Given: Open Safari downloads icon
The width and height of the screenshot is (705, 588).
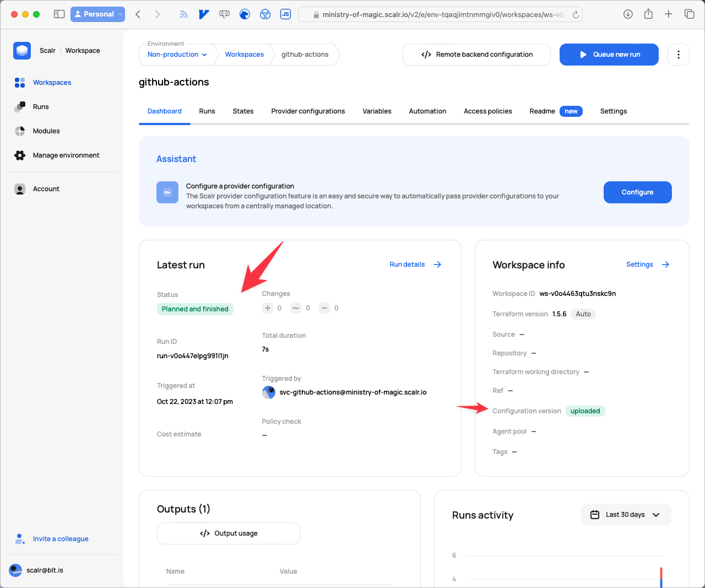Looking at the screenshot, I should [x=628, y=14].
